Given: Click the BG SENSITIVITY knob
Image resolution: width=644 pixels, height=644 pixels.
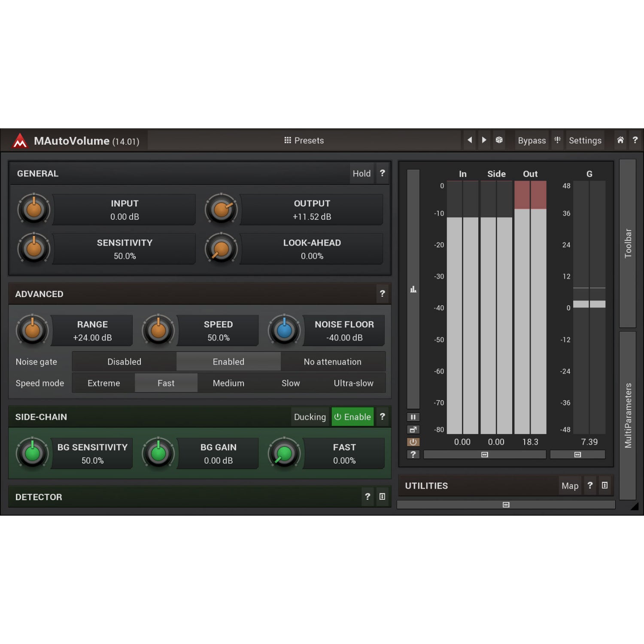Looking at the screenshot, I should 32,453.
